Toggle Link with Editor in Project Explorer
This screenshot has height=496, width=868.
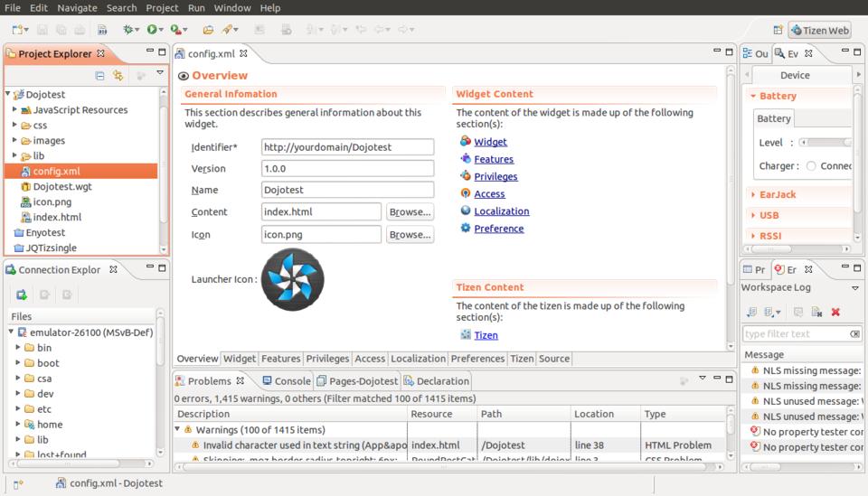tap(118, 77)
